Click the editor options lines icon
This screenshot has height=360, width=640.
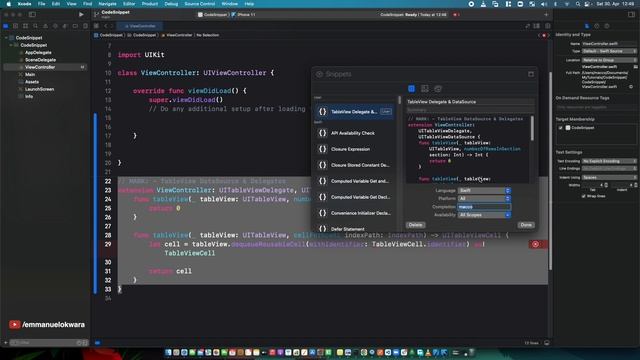537,26
